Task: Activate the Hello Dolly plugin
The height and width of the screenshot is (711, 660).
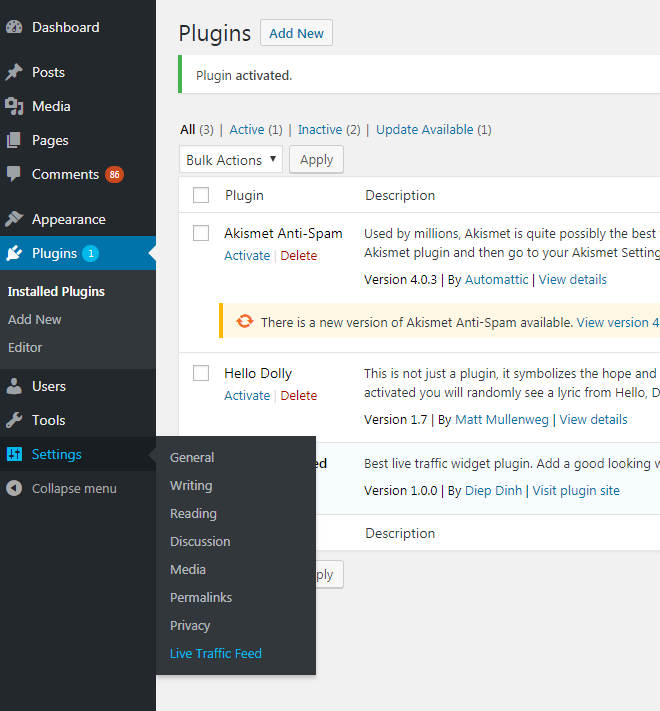Action: point(247,396)
